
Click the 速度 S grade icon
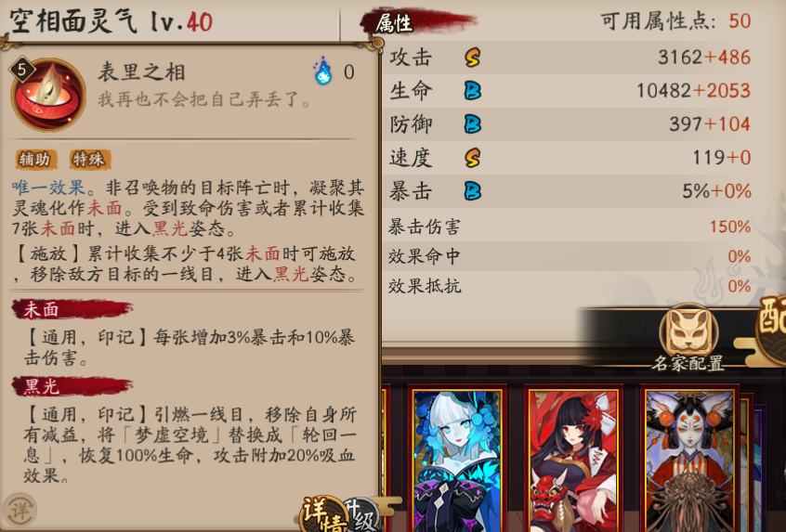click(472, 158)
